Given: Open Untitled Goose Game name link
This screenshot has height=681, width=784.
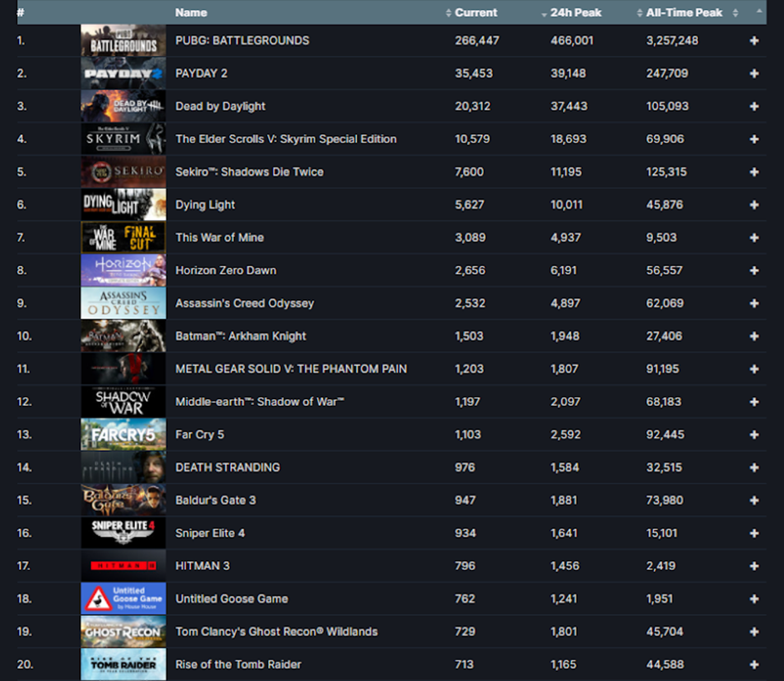Looking at the screenshot, I should (x=232, y=598).
